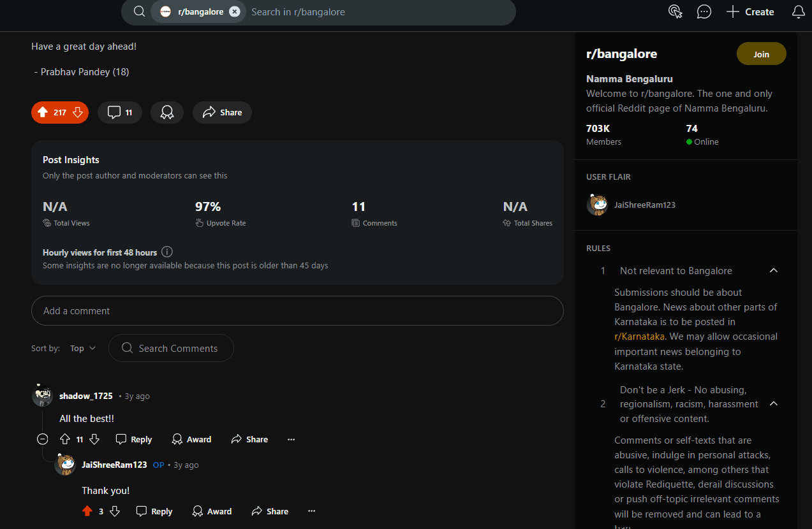Image resolution: width=812 pixels, height=529 pixels.
Task: Open more options on shadow_1725's comment
Action: pos(292,439)
